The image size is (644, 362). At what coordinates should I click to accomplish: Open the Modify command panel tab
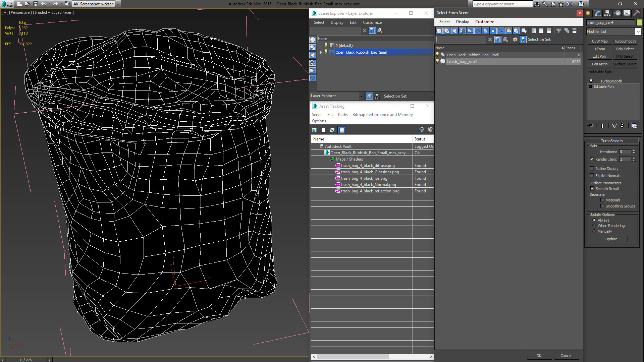pos(598,13)
